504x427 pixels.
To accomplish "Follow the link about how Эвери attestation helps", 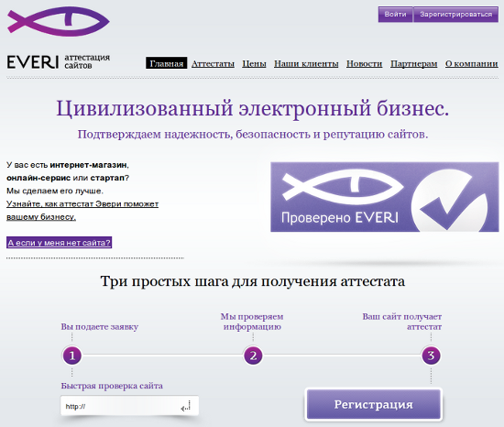I will [x=82, y=211].
